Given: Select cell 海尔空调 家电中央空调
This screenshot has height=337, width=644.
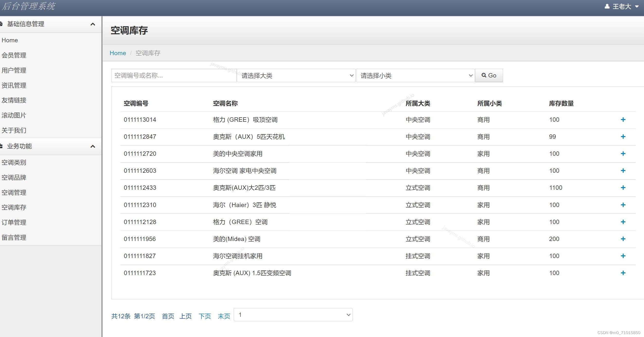Looking at the screenshot, I should pos(245,171).
